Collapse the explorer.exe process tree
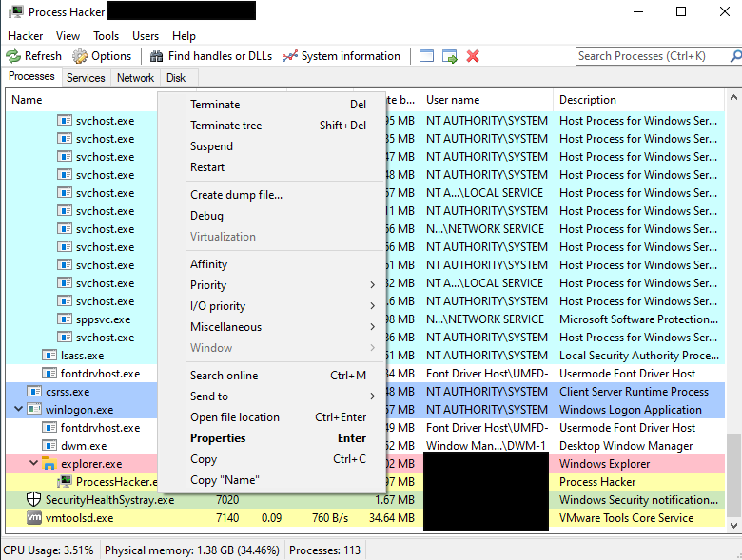 click(x=33, y=464)
